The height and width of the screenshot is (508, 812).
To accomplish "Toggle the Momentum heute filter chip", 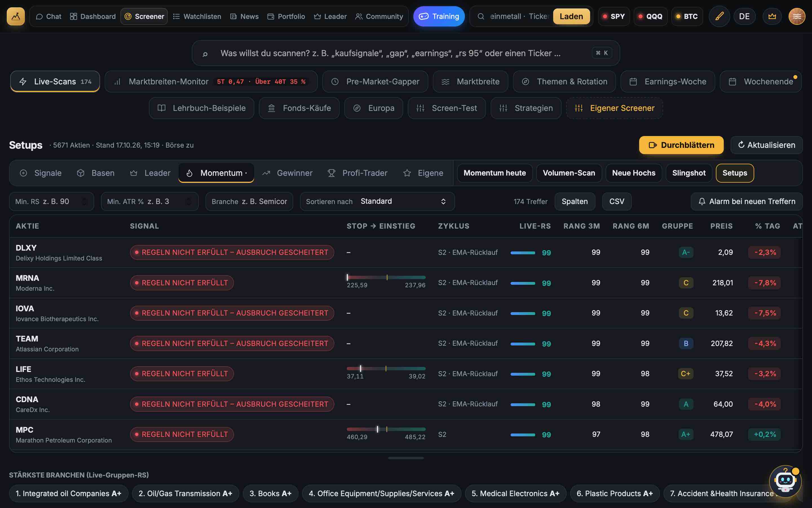I will [x=495, y=173].
